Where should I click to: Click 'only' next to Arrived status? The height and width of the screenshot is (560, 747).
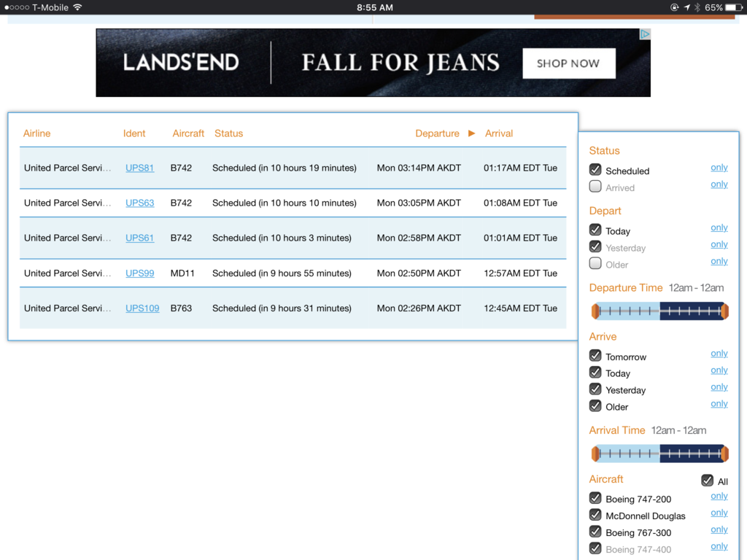click(x=719, y=184)
